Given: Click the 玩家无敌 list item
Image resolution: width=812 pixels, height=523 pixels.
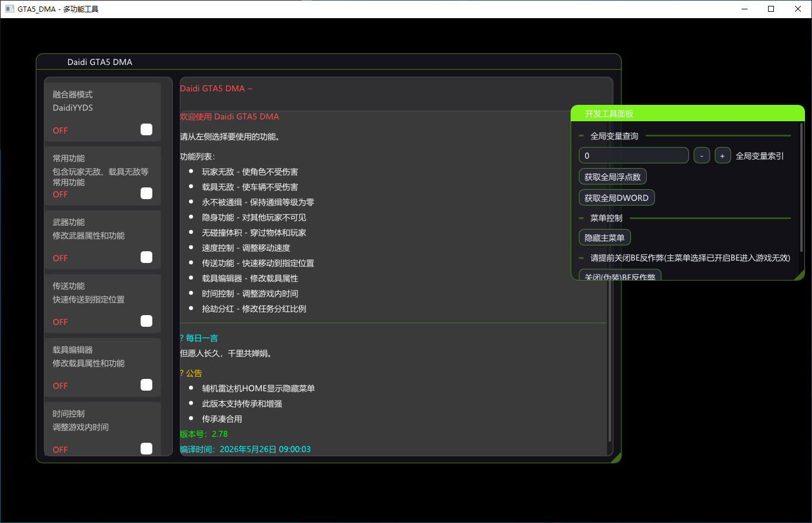Looking at the screenshot, I should (250, 172).
